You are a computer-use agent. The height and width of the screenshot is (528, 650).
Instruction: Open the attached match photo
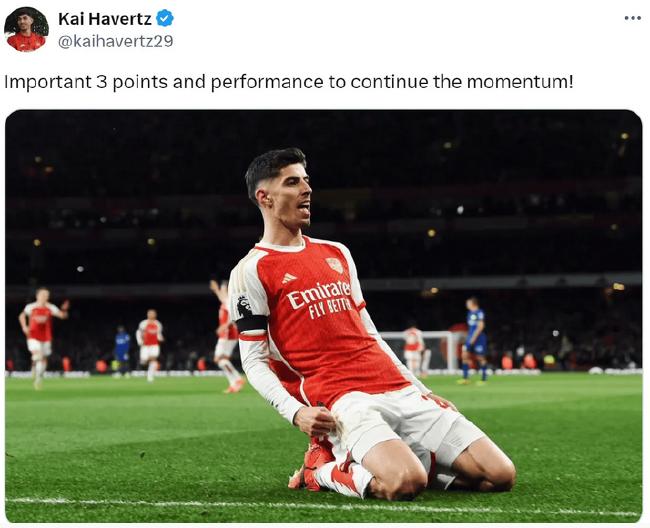(x=323, y=315)
